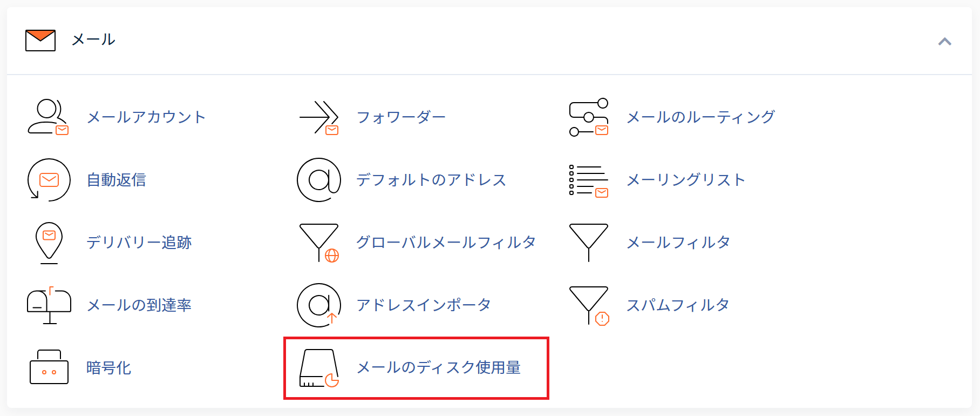This screenshot has height=416, width=980.
Task: Click the スパムフィルタ funnel warning icon
Action: [x=589, y=306]
